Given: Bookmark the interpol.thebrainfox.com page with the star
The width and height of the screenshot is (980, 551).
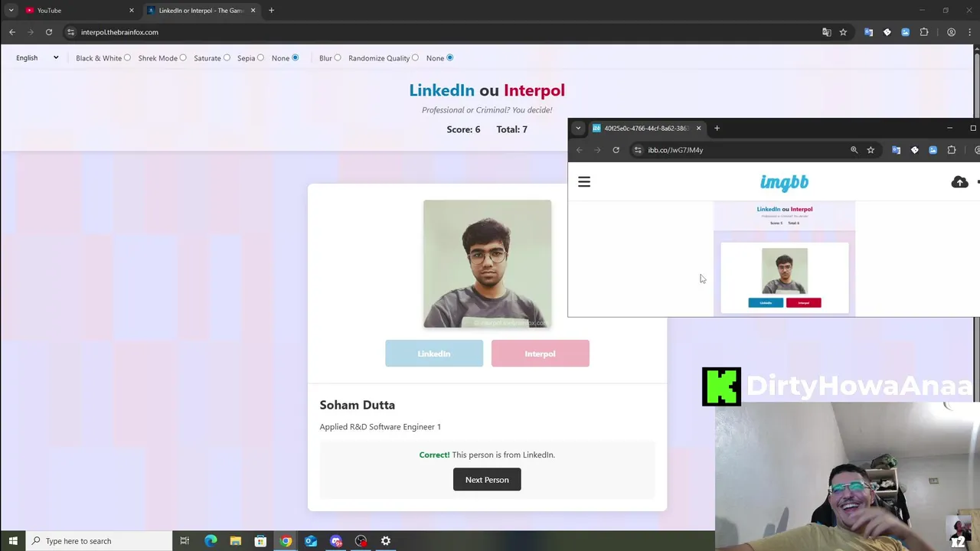Looking at the screenshot, I should click(x=843, y=32).
